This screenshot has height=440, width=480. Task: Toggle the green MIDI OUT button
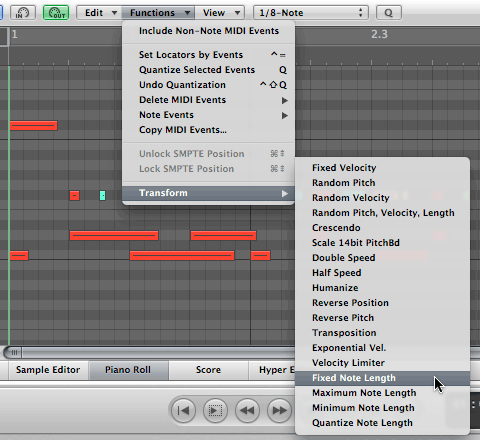coord(56,13)
